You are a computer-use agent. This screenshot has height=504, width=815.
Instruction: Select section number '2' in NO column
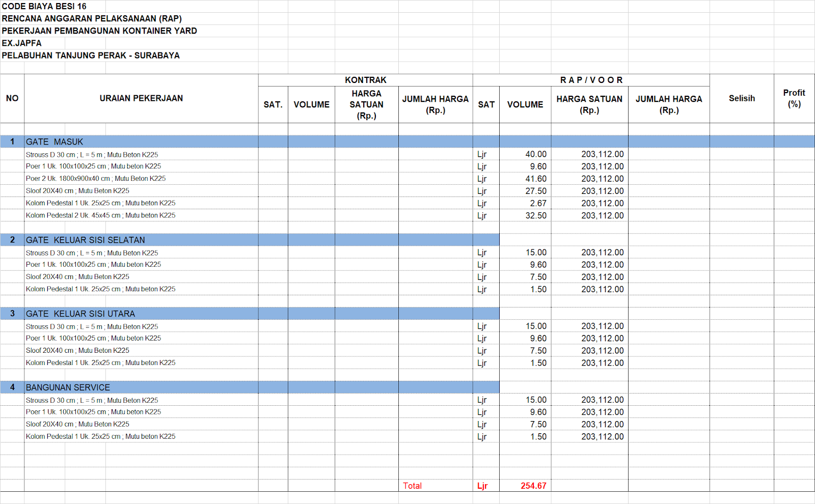pos(12,240)
